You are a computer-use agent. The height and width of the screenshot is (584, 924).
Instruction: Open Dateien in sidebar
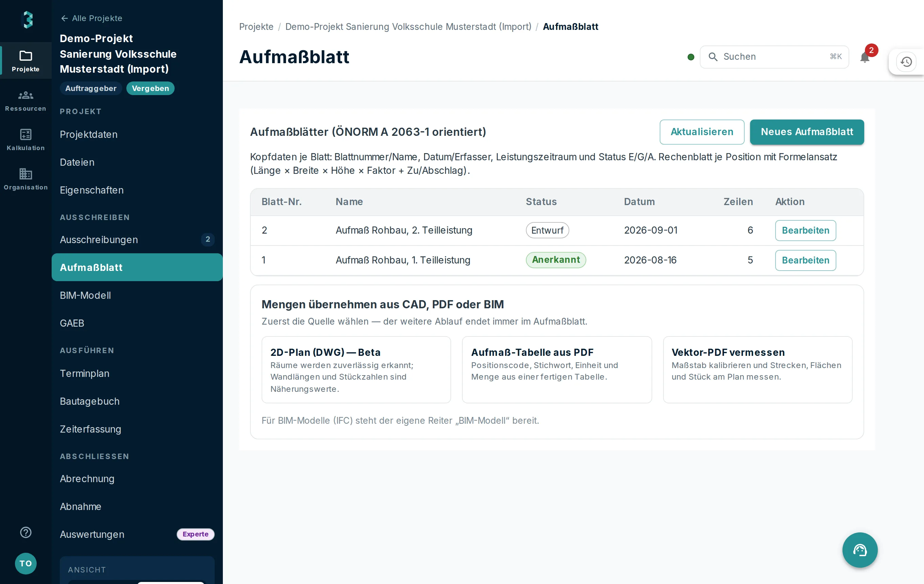[x=137, y=162]
